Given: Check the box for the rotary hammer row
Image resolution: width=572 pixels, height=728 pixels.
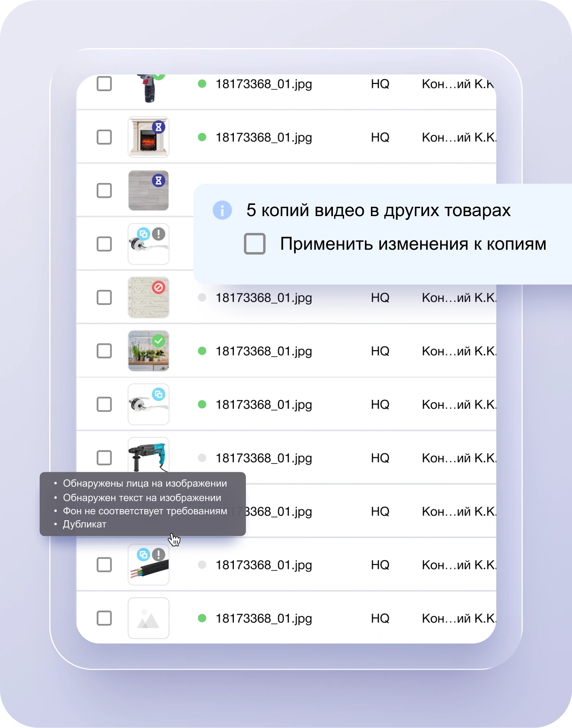Looking at the screenshot, I should point(104,458).
